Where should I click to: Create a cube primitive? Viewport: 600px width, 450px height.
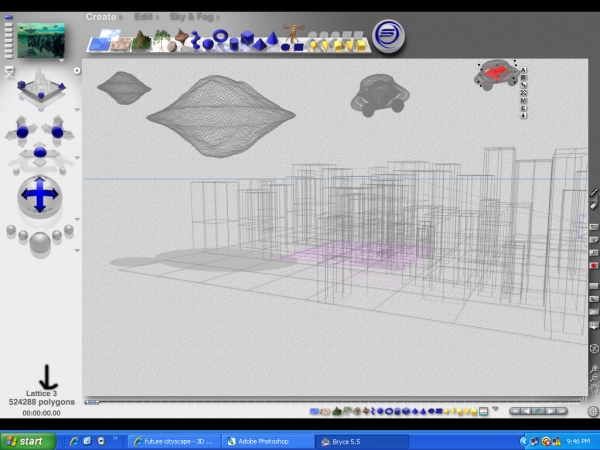pyautogui.click(x=247, y=38)
